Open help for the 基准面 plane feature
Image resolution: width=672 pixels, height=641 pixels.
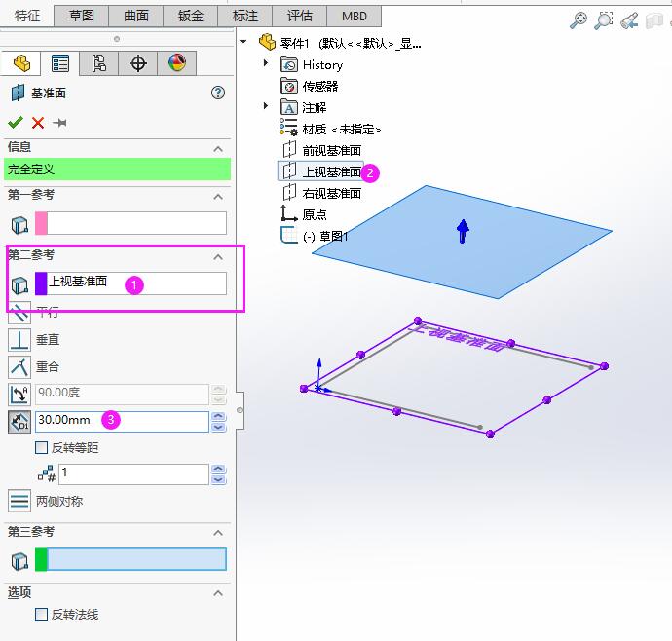pyautogui.click(x=218, y=93)
